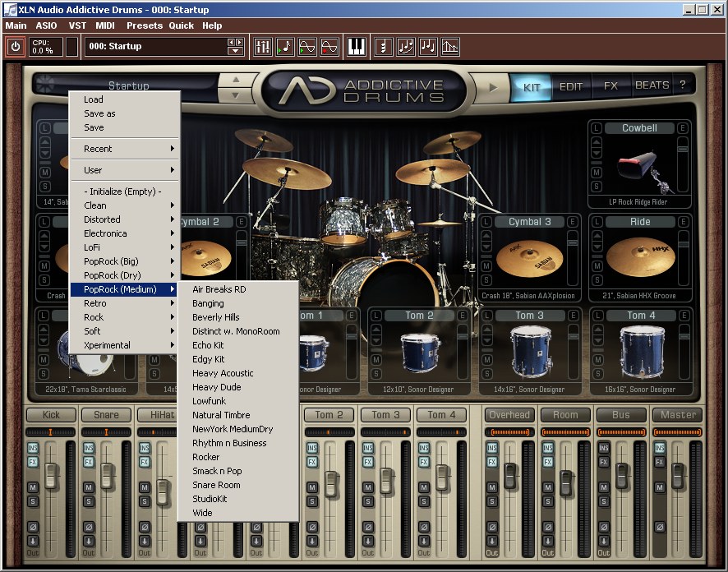Viewport: 728px width, 572px height.
Task: Open the mixer faders icon in the toolbar
Action: click(263, 46)
